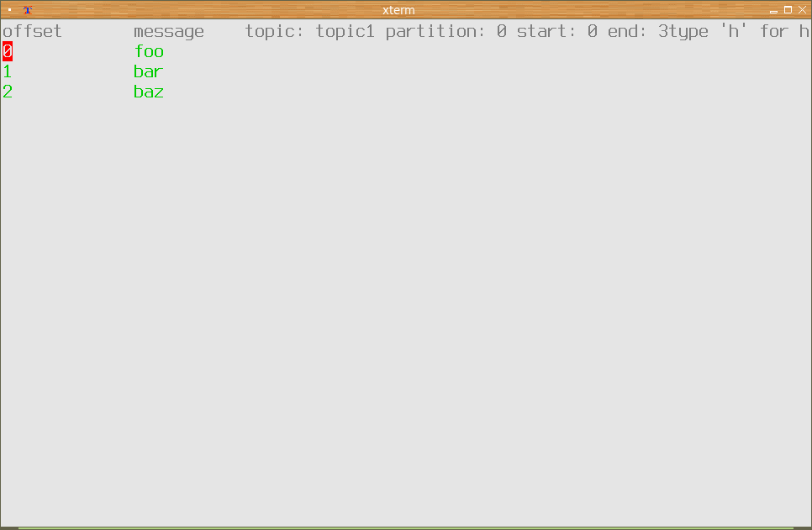
Task: Click the 'offset' column header
Action: pyautogui.click(x=32, y=31)
